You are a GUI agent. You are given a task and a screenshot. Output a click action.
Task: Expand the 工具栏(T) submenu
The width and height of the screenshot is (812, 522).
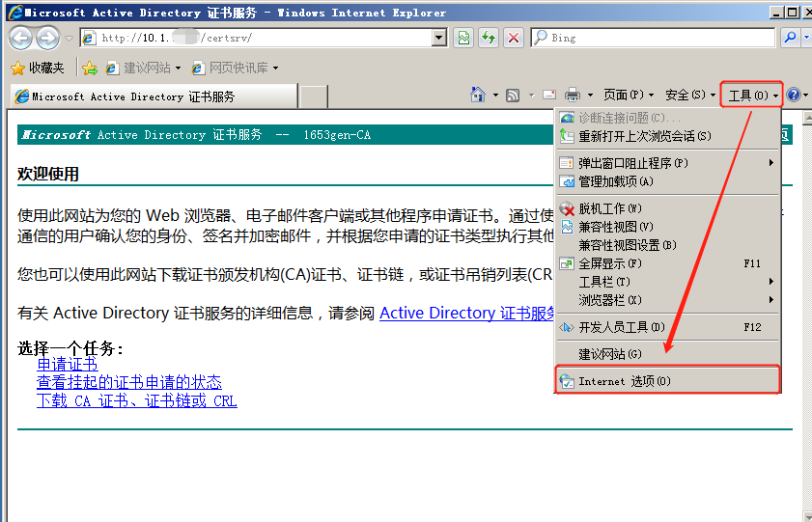coord(667,282)
